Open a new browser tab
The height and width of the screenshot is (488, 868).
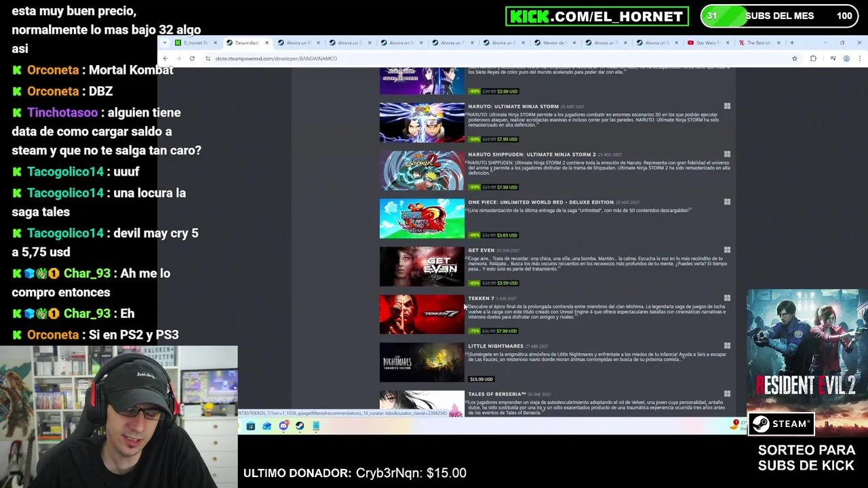click(x=791, y=43)
